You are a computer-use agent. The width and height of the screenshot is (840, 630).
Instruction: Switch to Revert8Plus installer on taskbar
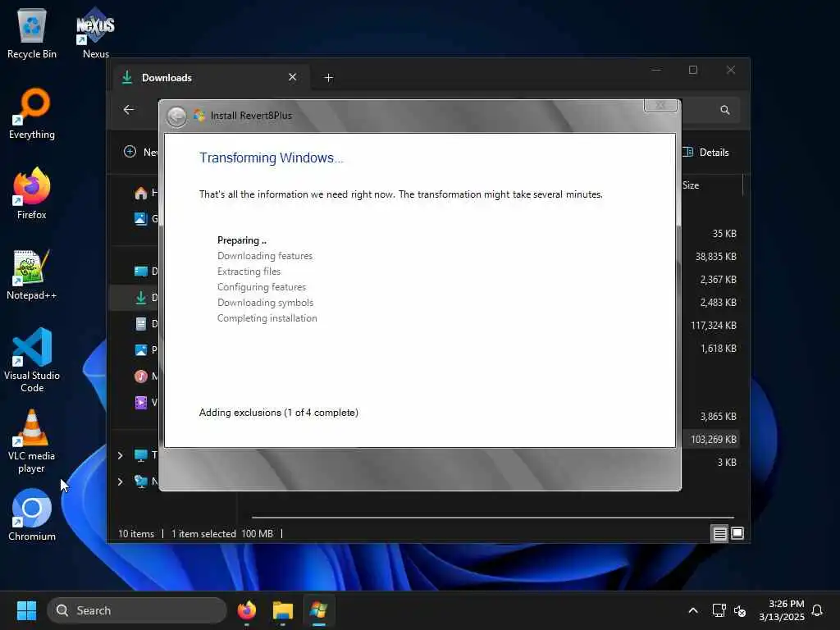pos(319,610)
